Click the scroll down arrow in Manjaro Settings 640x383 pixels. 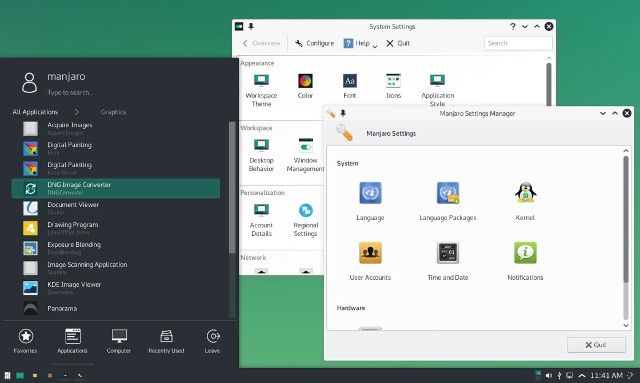coord(626,325)
